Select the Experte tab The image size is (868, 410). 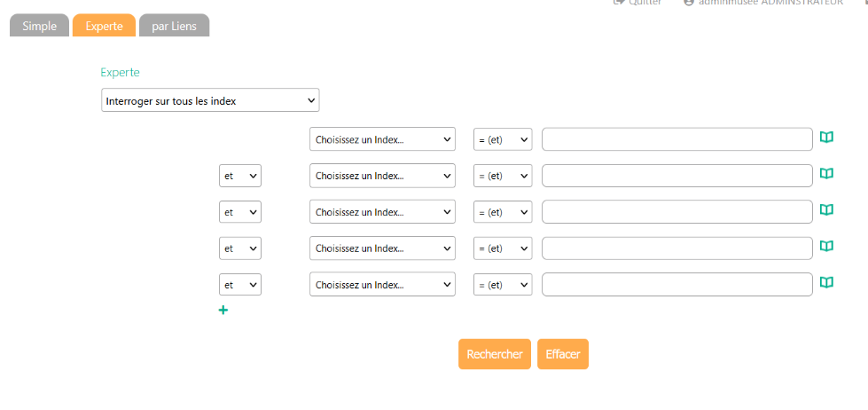(104, 26)
